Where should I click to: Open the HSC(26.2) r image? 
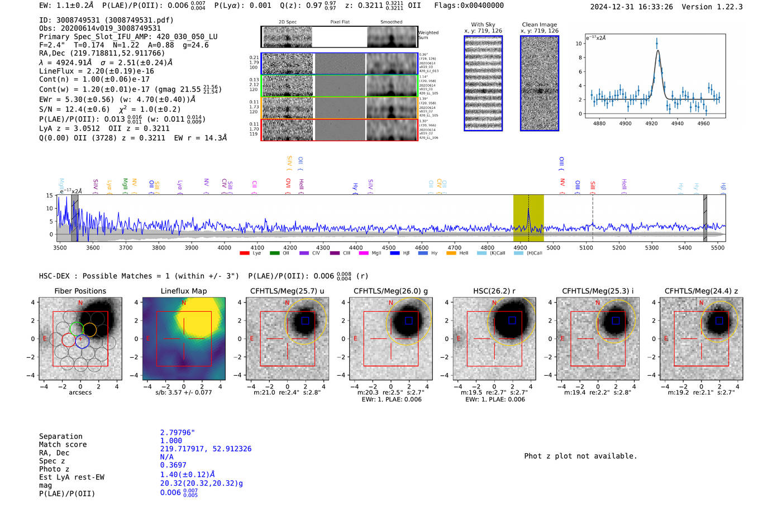tap(494, 339)
